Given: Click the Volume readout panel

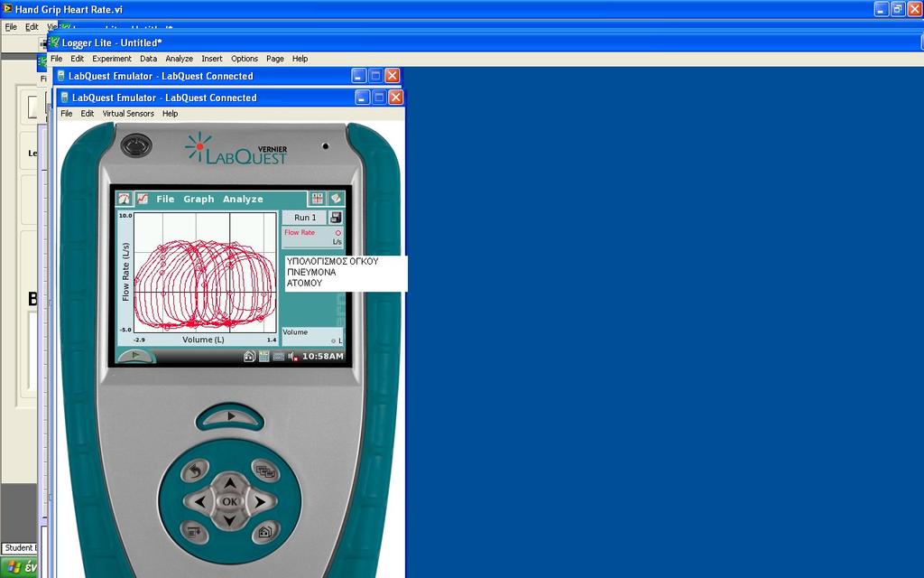Looking at the screenshot, I should coord(312,337).
